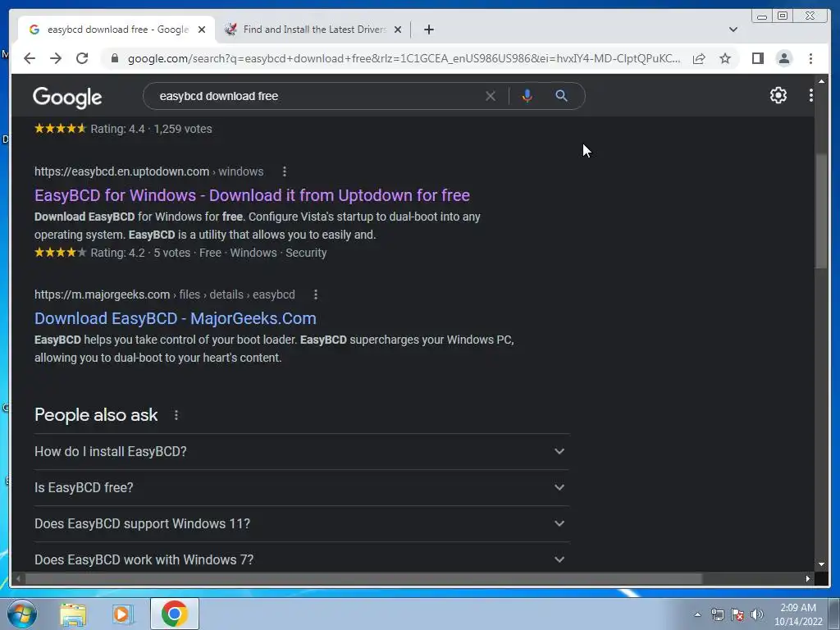Reload the current page
Viewport: 840px width, 630px height.
pyautogui.click(x=82, y=58)
